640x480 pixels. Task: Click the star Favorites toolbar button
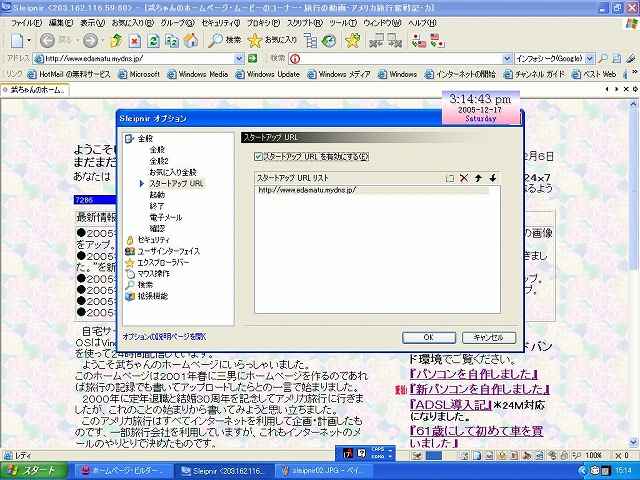(x=272, y=40)
